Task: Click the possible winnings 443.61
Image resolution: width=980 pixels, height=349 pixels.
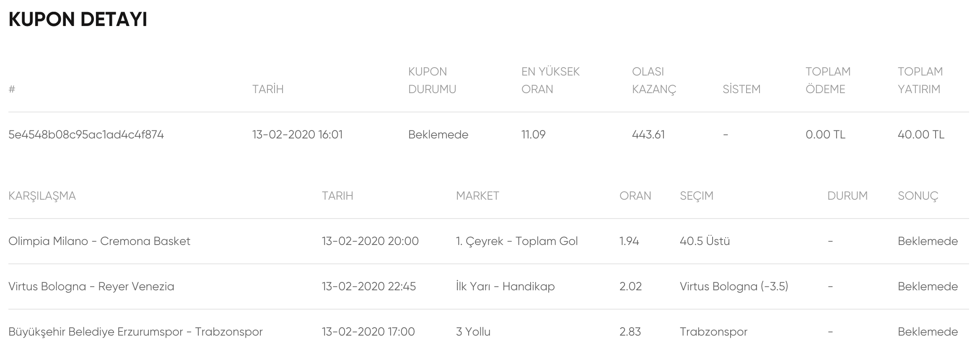Action: [648, 135]
